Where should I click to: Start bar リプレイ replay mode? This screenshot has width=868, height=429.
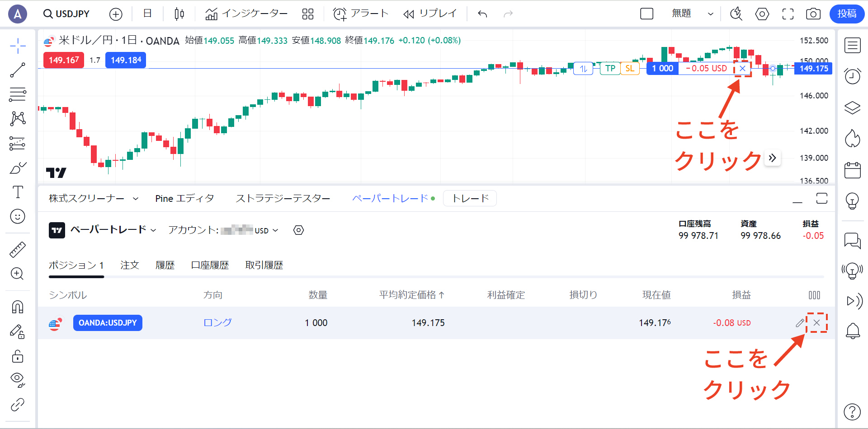(x=430, y=14)
